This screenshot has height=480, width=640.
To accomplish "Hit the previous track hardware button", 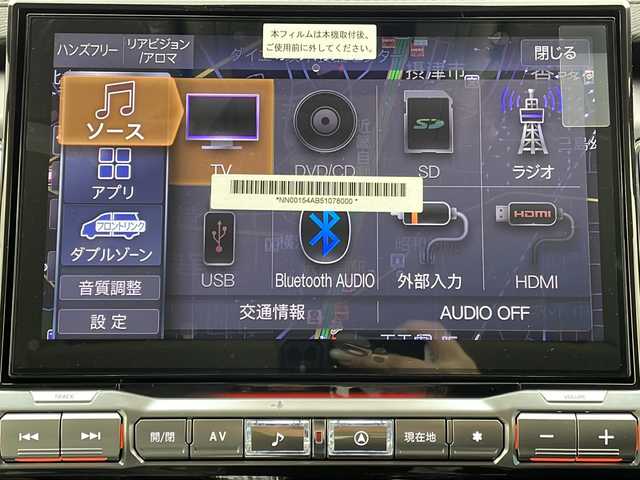I will pyautogui.click(x=30, y=437).
